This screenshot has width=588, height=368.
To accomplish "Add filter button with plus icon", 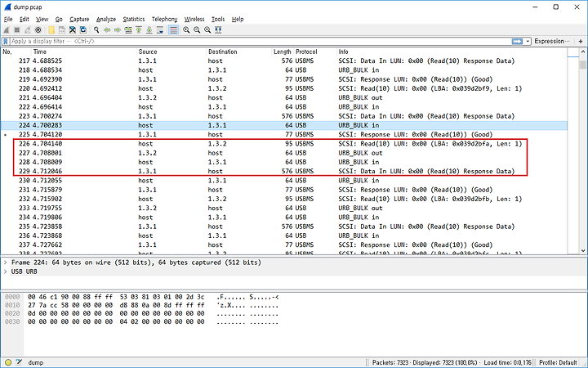I will [581, 42].
